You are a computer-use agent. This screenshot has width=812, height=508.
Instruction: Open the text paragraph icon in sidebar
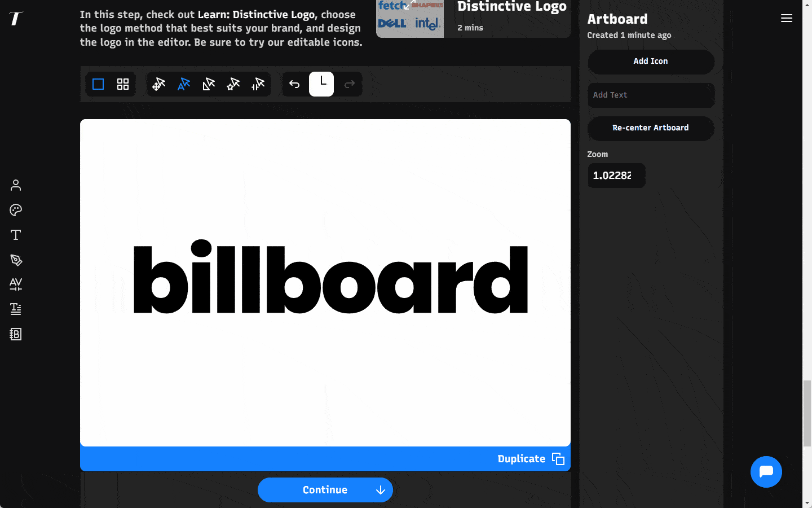pos(16,309)
